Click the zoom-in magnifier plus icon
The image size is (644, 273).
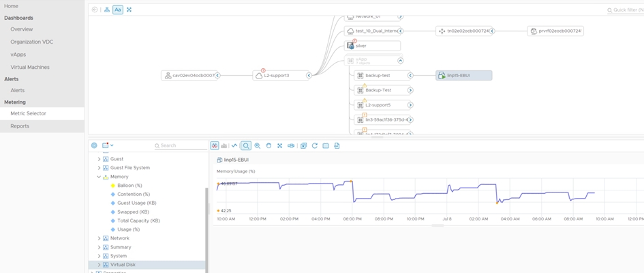point(258,145)
